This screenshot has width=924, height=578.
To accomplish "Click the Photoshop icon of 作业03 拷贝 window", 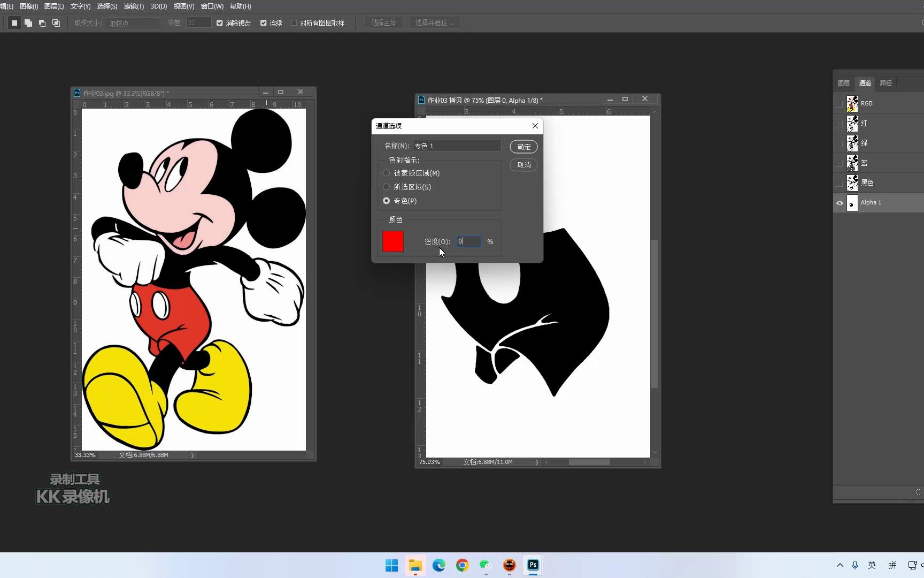I will pyautogui.click(x=421, y=100).
